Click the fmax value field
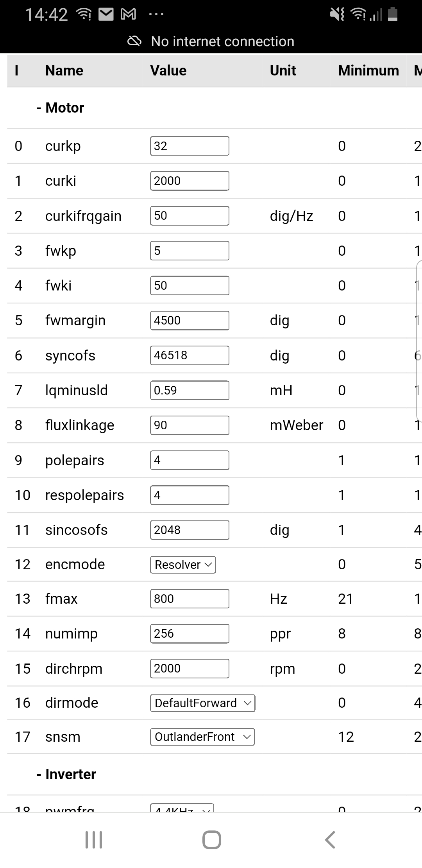The image size is (422, 868). 190,599
